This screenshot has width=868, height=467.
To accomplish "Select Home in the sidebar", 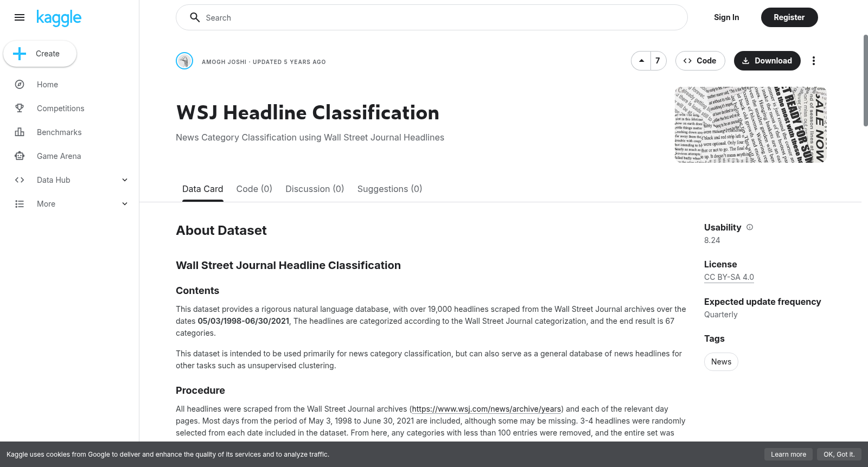I will [47, 85].
